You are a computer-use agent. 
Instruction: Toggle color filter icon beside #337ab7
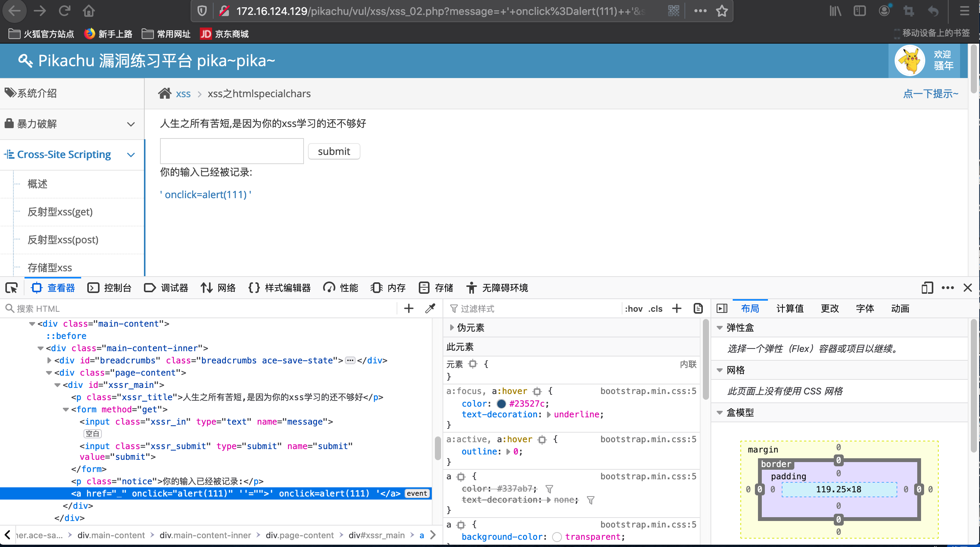(549, 489)
